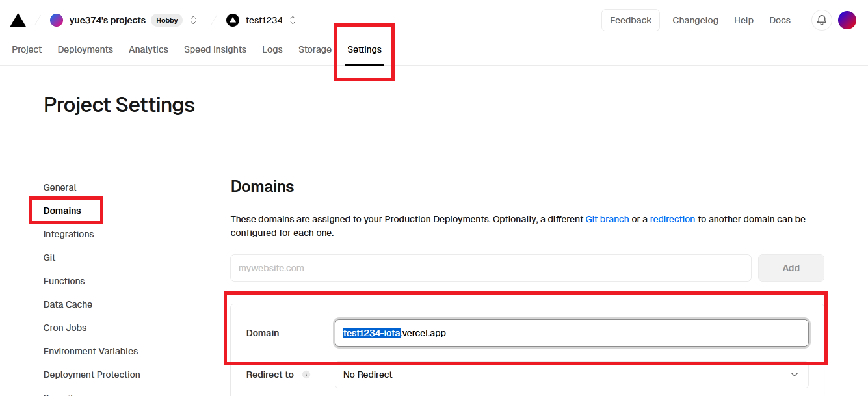Follow the Git branch link

tap(607, 219)
